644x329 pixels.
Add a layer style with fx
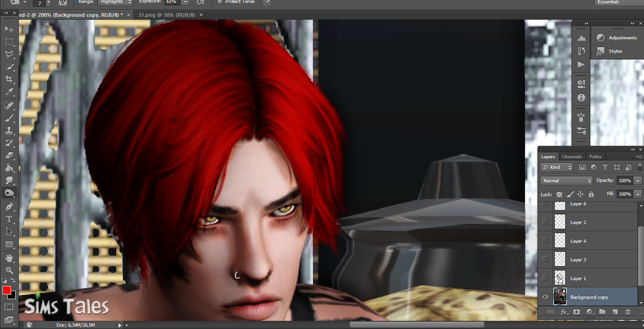point(563,312)
